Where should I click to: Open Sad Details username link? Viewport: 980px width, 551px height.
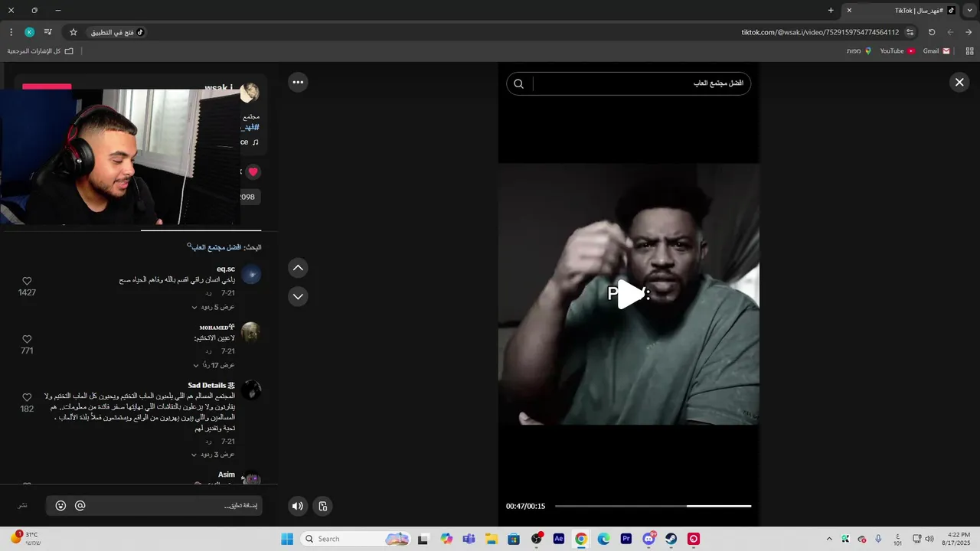211,385
